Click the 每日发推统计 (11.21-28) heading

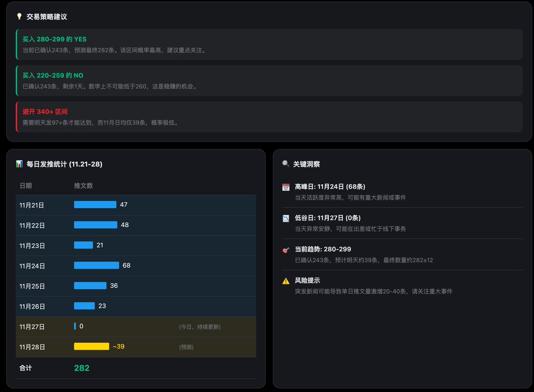tap(65, 164)
